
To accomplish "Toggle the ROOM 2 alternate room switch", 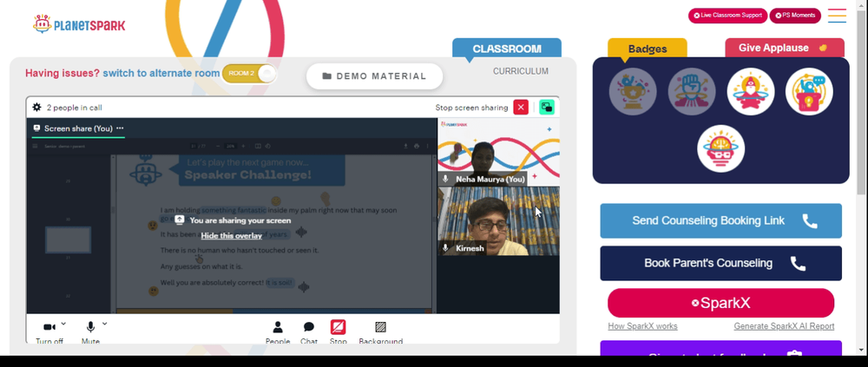I will [x=248, y=74].
